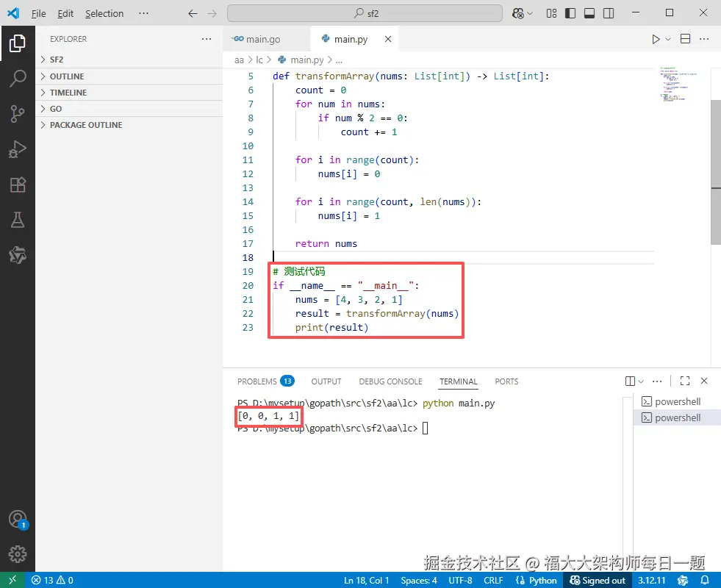This screenshot has width=721, height=588.
Task: Split the terminal icon
Action: (x=630, y=381)
